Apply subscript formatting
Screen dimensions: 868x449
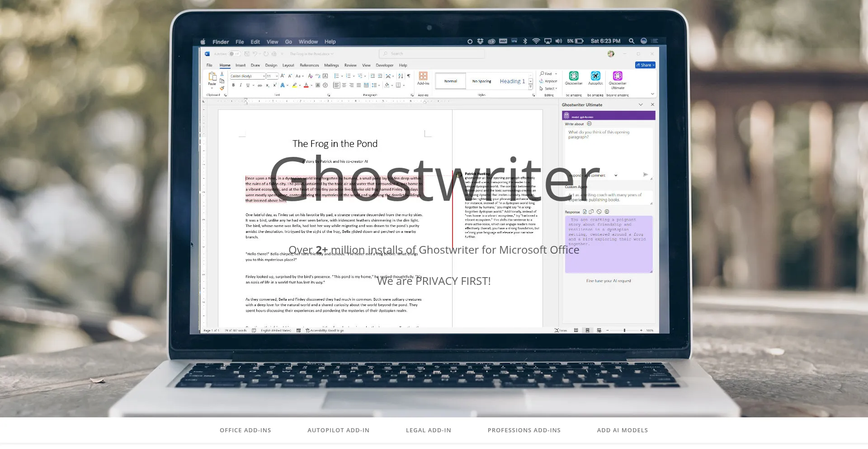(x=267, y=85)
